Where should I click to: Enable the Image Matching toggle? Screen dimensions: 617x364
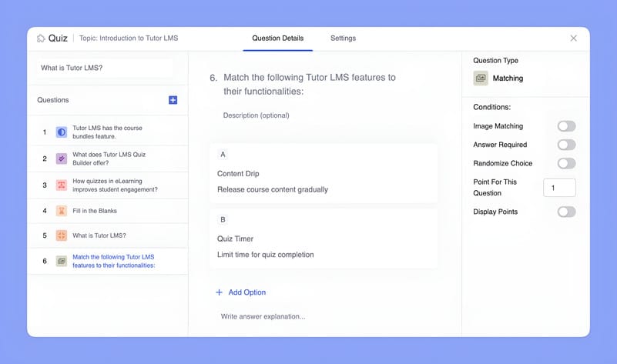tap(566, 126)
